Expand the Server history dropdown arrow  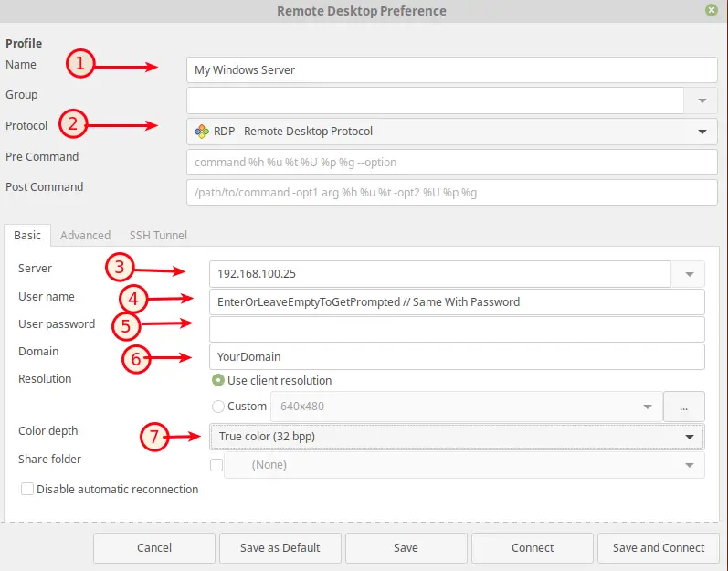(690, 274)
